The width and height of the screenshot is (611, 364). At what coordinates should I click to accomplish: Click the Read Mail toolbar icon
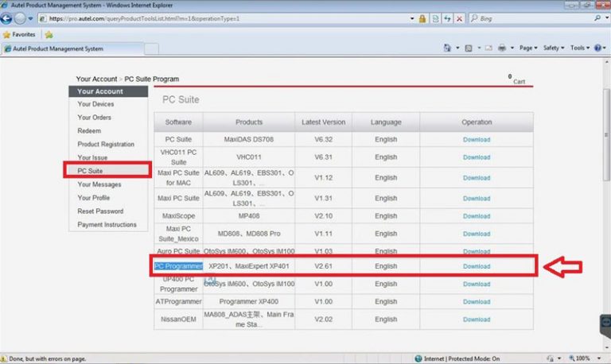[x=488, y=48]
